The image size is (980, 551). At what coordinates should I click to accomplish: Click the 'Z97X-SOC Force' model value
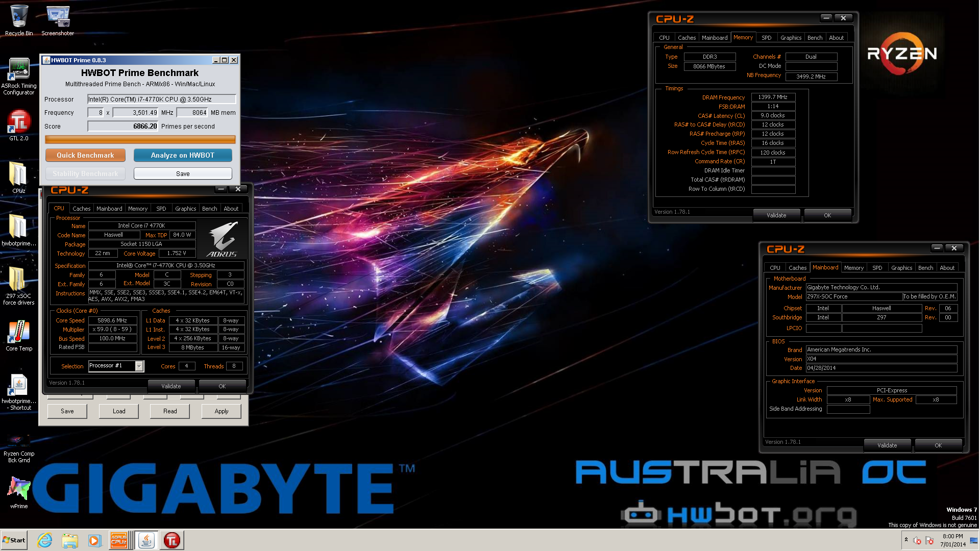click(x=854, y=296)
